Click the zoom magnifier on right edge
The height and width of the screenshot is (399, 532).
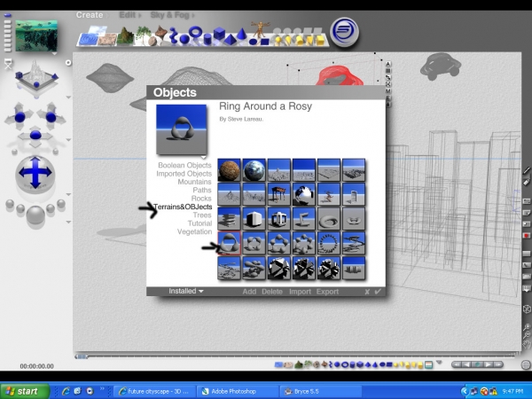pyautogui.click(x=526, y=327)
